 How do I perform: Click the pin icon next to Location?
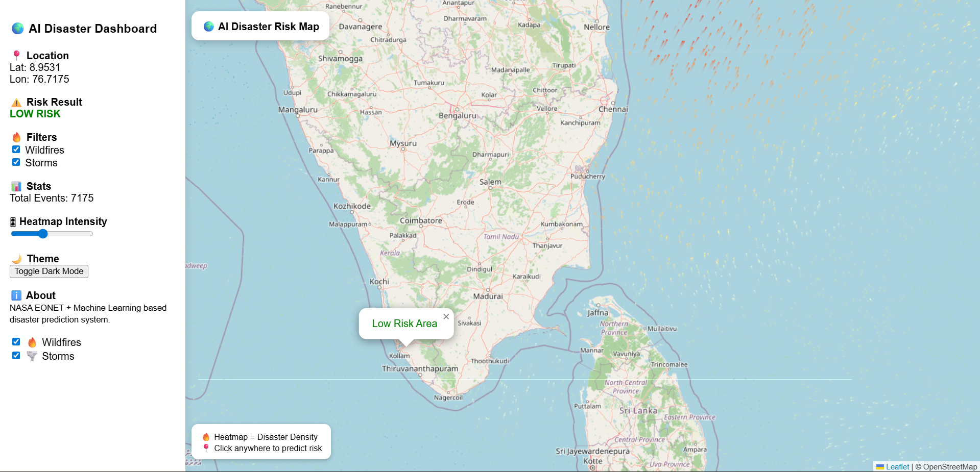click(16, 55)
